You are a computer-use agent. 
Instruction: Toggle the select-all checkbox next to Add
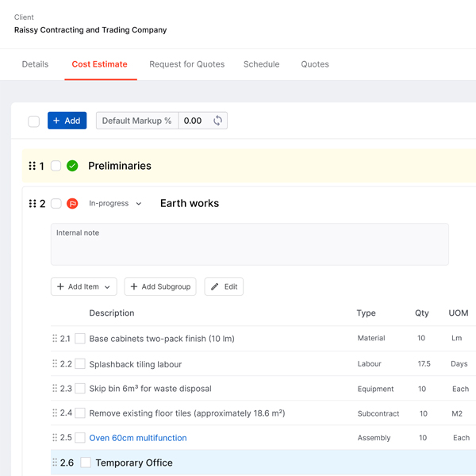(x=33, y=121)
